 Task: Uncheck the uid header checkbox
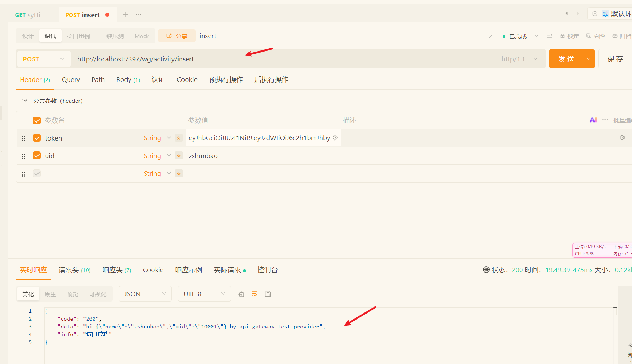37,156
